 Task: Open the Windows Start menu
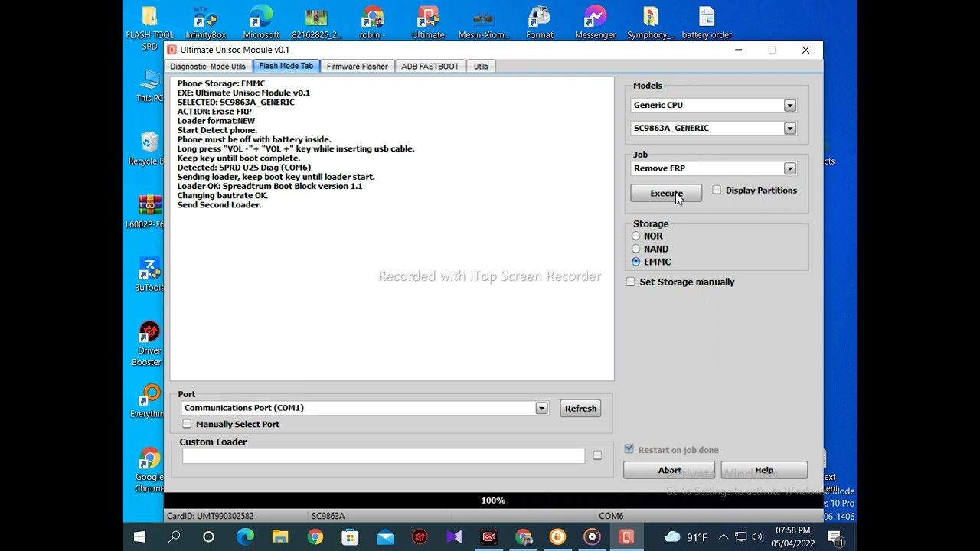140,537
